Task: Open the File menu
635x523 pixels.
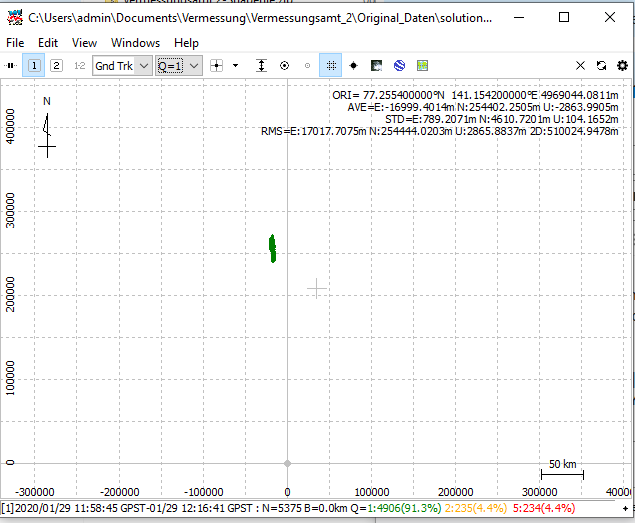Action: (15, 43)
